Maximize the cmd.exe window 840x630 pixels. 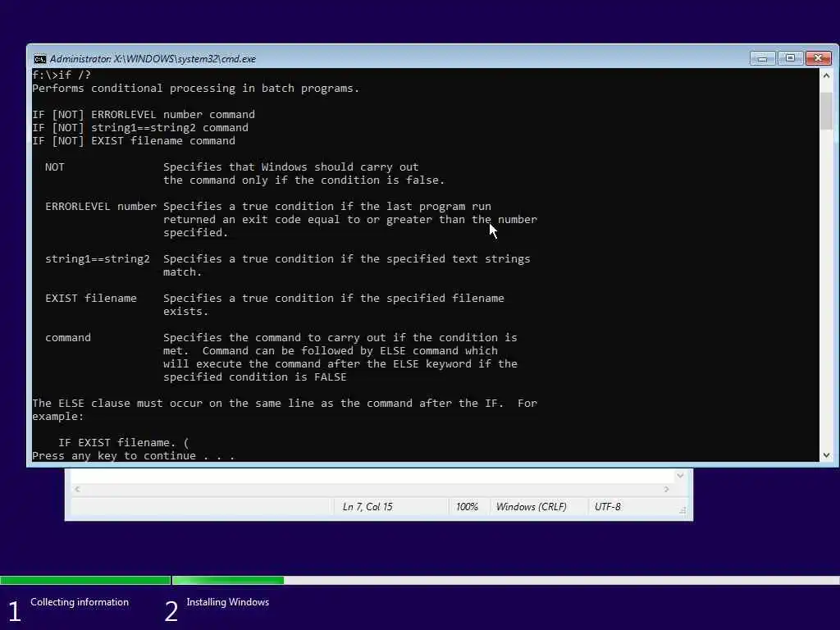790,58
